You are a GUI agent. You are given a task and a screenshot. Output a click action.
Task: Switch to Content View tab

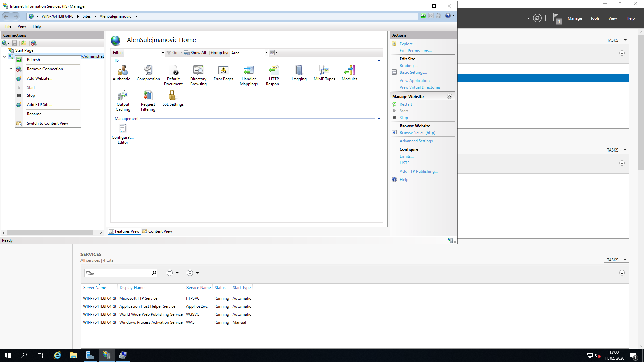[157, 231]
